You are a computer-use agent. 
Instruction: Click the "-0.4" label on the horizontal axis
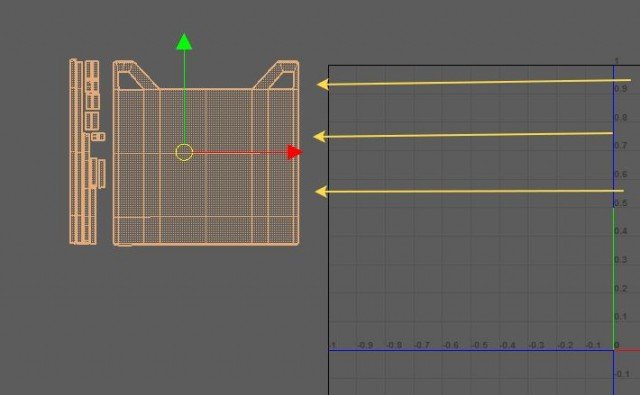pos(508,345)
